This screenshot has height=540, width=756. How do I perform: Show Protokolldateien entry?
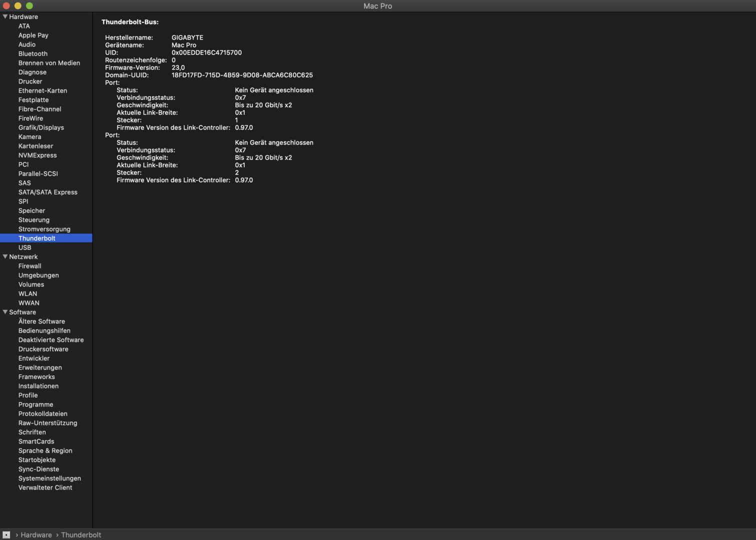pos(43,414)
